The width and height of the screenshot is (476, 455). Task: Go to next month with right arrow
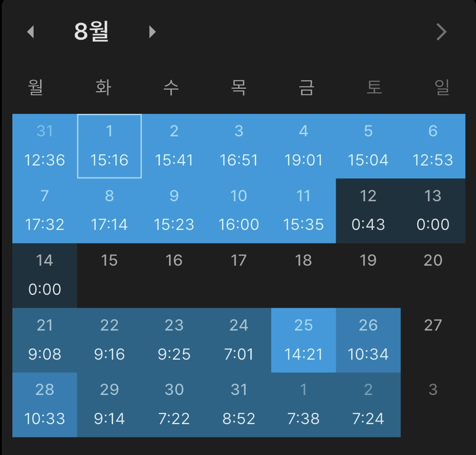[152, 32]
